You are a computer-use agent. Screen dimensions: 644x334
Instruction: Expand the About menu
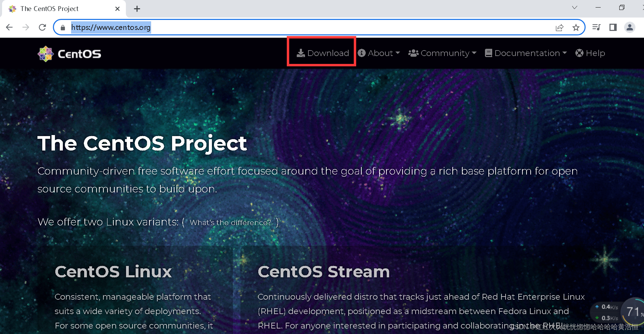tap(379, 53)
